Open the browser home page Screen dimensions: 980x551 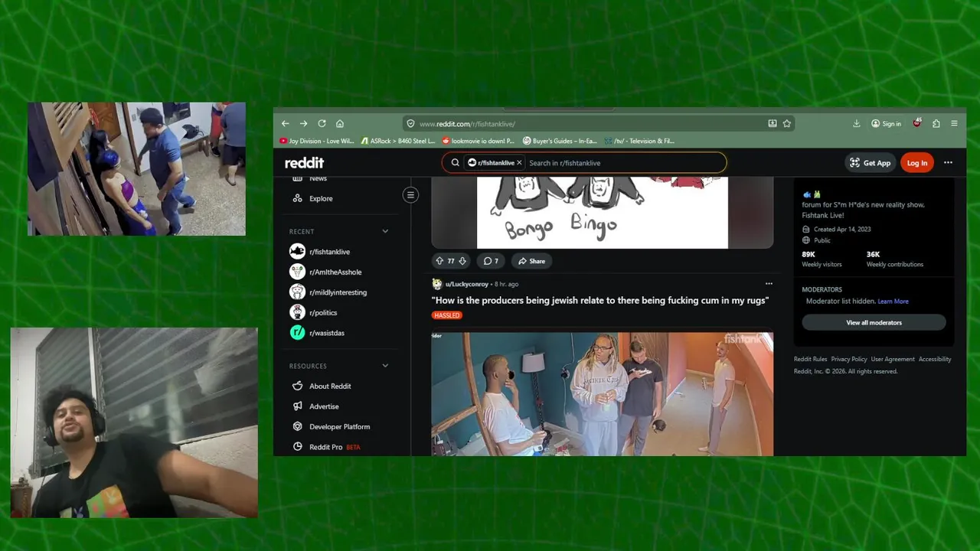pos(340,123)
